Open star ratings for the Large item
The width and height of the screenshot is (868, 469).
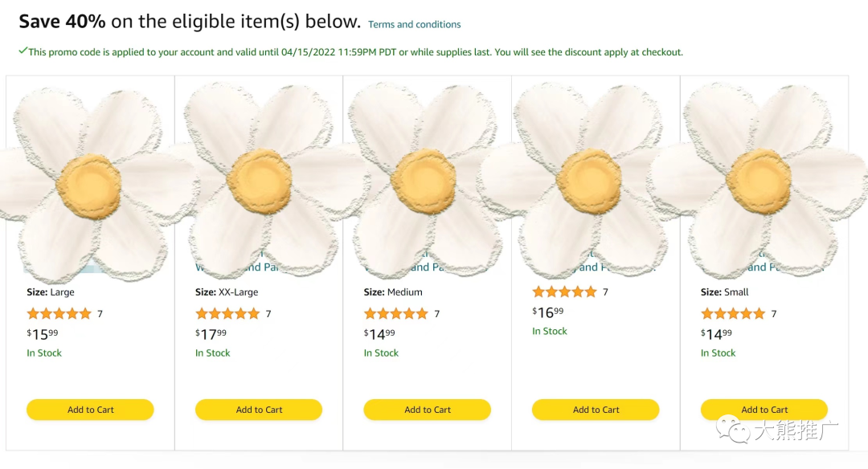coord(59,314)
